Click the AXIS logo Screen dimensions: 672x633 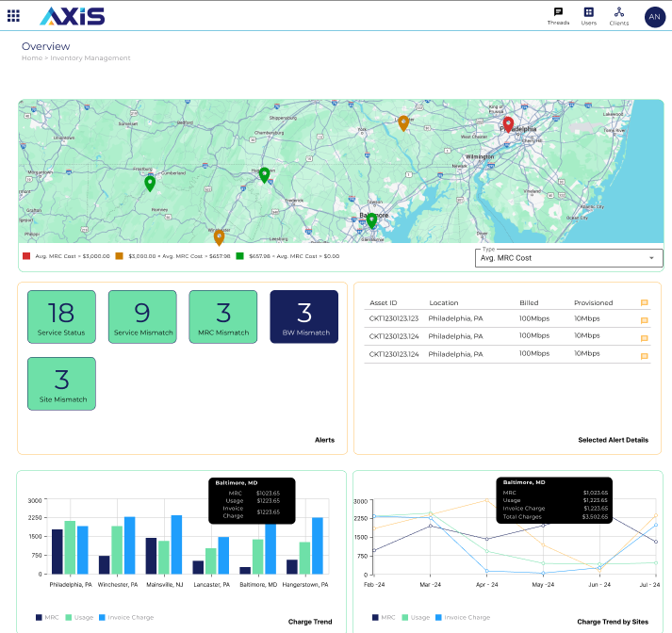coord(73,16)
